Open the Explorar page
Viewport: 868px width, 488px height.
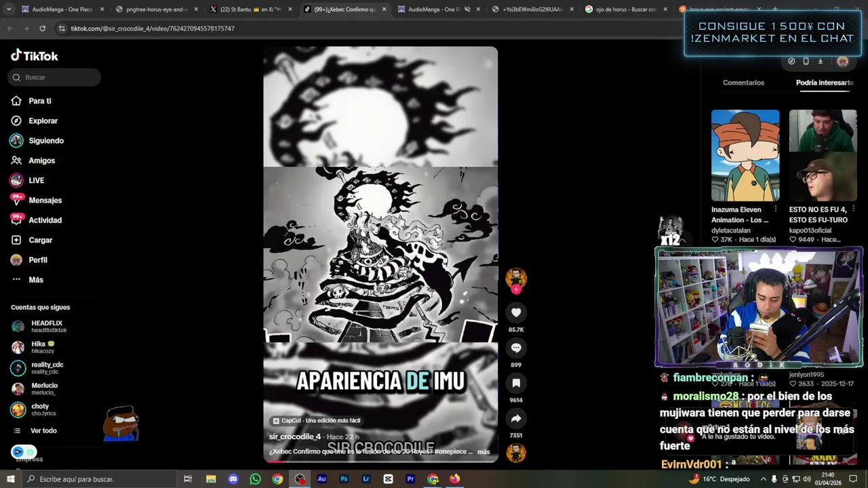pyautogui.click(x=35, y=121)
